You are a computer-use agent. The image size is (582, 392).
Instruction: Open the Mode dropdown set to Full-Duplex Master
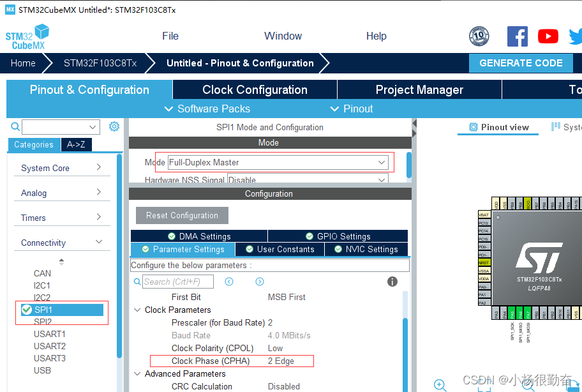pyautogui.click(x=278, y=162)
